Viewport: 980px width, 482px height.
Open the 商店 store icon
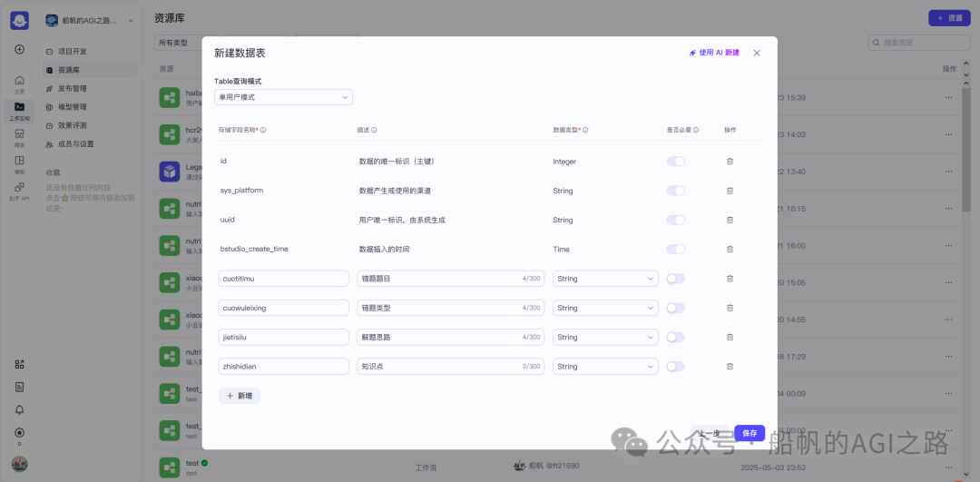(19, 138)
